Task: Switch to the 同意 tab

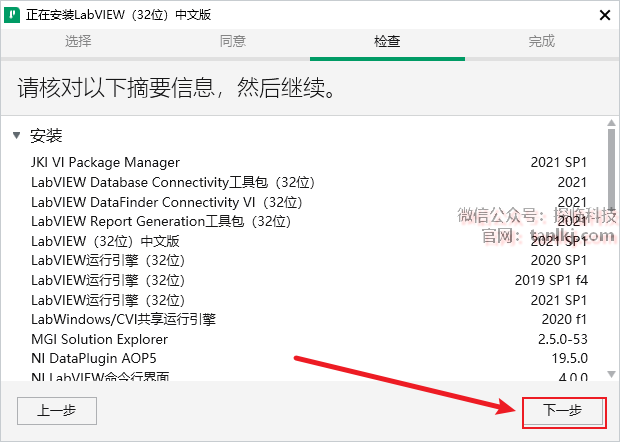Action: click(x=232, y=41)
